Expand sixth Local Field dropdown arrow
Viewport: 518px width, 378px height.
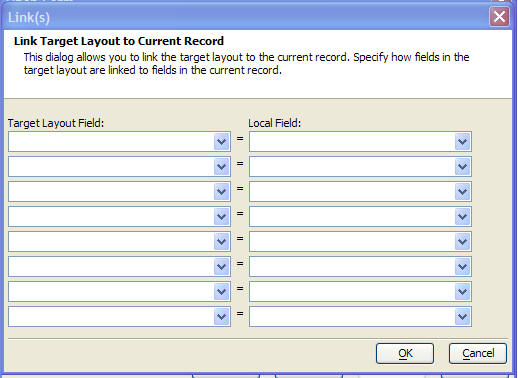coord(463,267)
